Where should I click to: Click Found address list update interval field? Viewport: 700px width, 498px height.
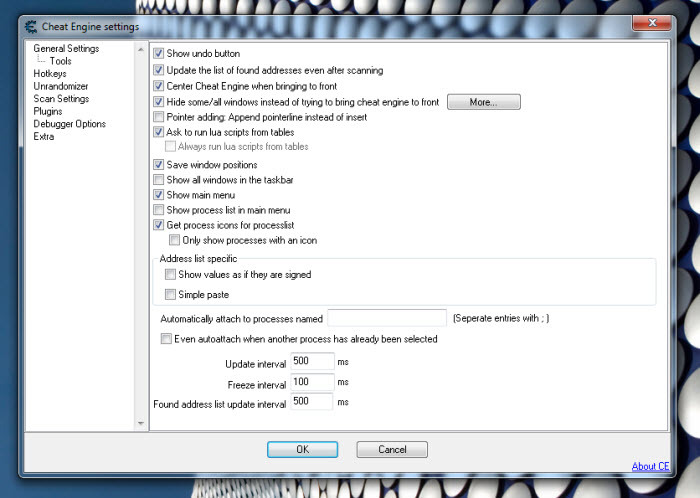[312, 402]
